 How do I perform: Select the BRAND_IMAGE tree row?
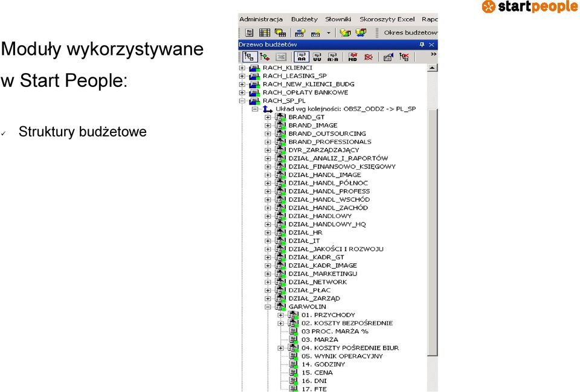click(312, 126)
